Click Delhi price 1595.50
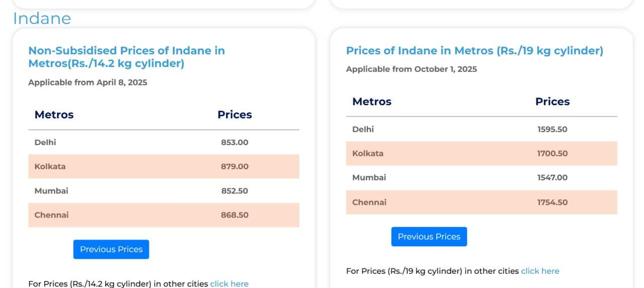The image size is (644, 288). [552, 129]
